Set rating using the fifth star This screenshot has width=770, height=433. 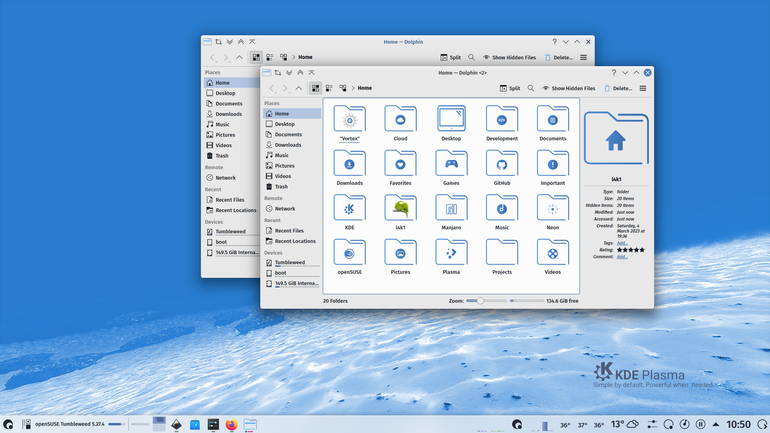642,250
